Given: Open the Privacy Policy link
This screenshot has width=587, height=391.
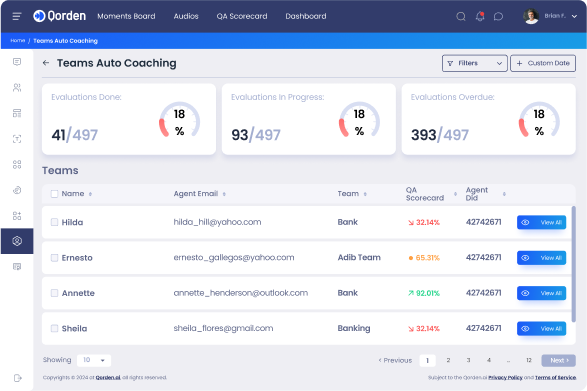Looking at the screenshot, I should [505, 378].
